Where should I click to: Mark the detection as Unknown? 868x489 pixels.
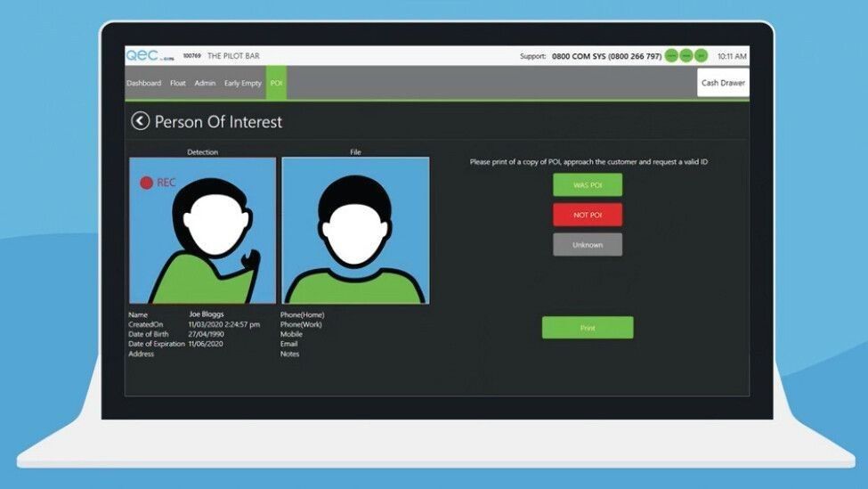tap(587, 245)
